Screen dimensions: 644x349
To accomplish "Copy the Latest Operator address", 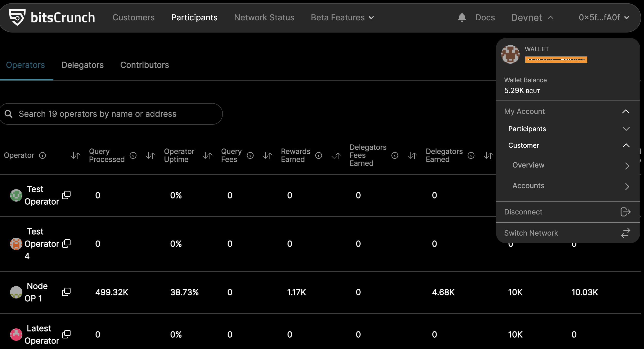I will click(66, 334).
